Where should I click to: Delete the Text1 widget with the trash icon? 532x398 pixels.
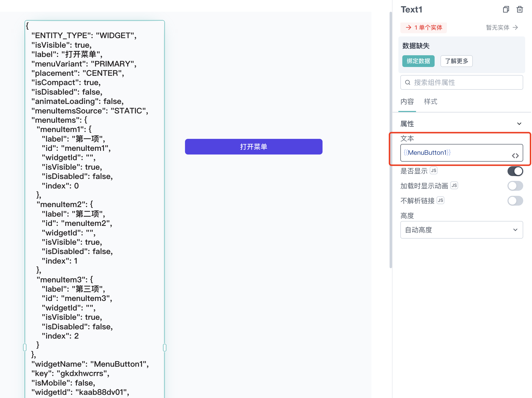pos(520,10)
